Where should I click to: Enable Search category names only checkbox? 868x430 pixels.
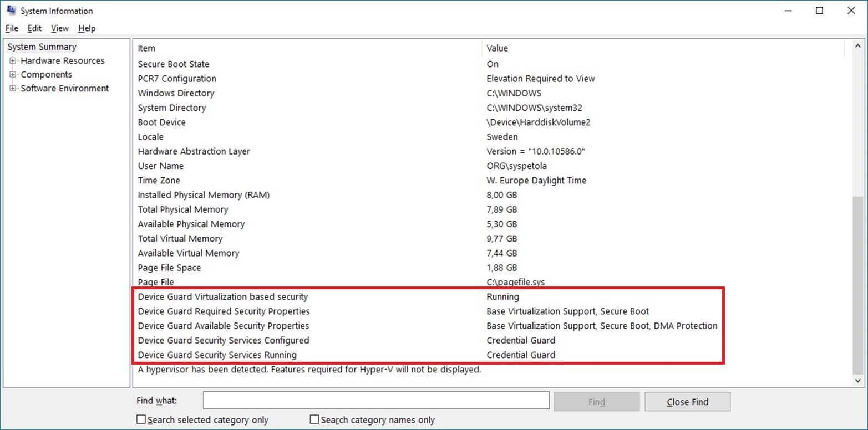tap(314, 419)
